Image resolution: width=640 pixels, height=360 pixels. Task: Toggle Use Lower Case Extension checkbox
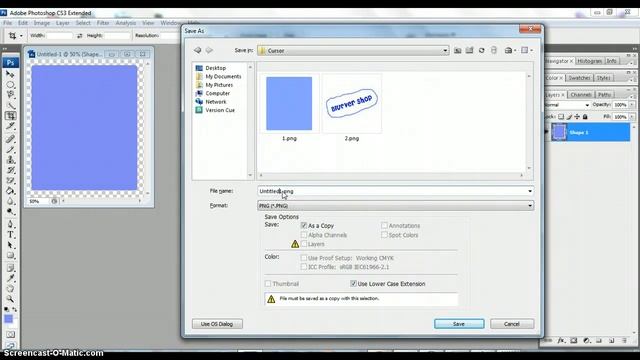tap(353, 283)
